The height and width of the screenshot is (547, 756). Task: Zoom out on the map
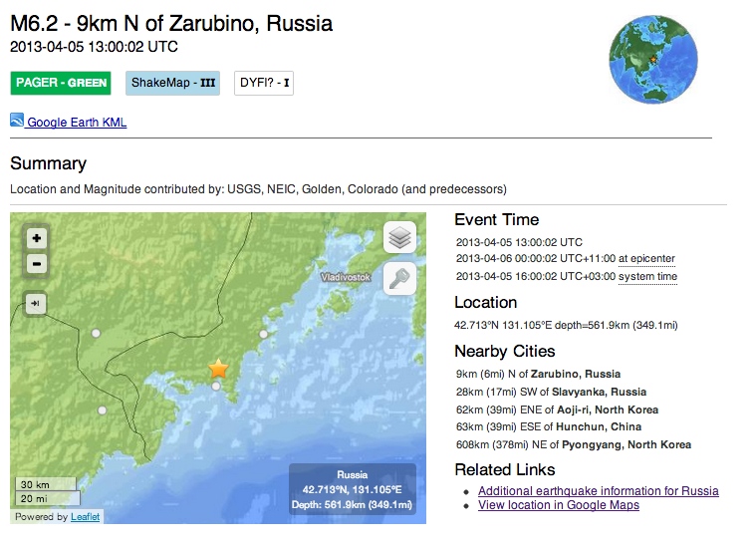37,264
